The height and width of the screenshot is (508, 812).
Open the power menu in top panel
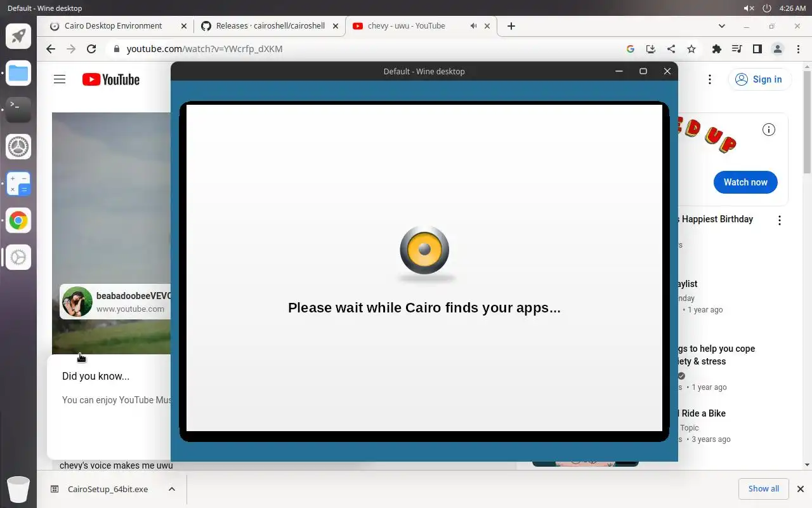(x=766, y=8)
